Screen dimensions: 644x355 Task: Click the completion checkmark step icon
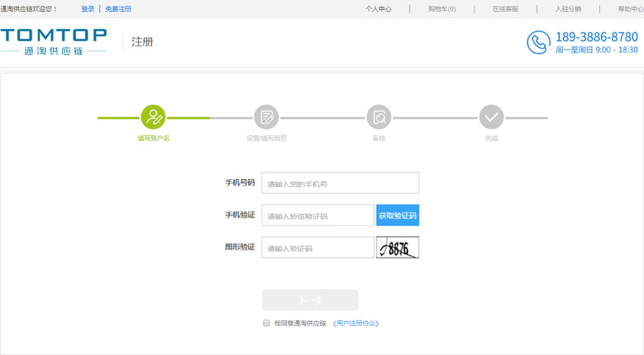click(x=491, y=117)
